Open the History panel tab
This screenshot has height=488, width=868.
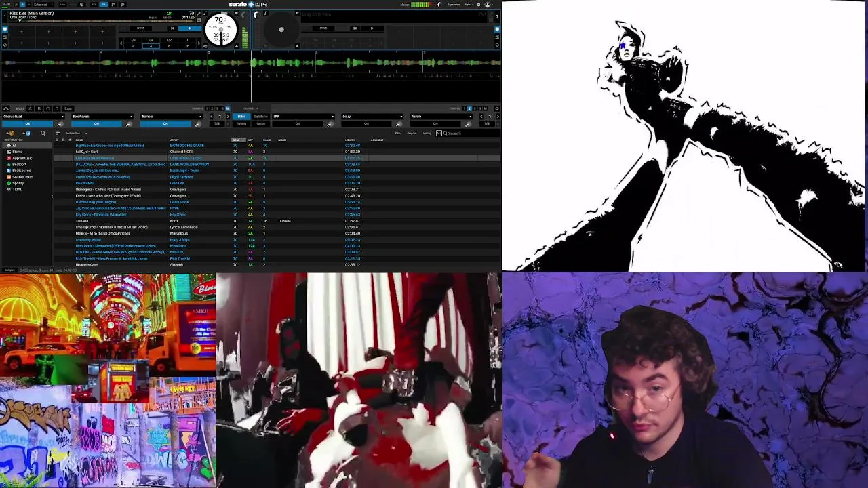click(x=427, y=133)
